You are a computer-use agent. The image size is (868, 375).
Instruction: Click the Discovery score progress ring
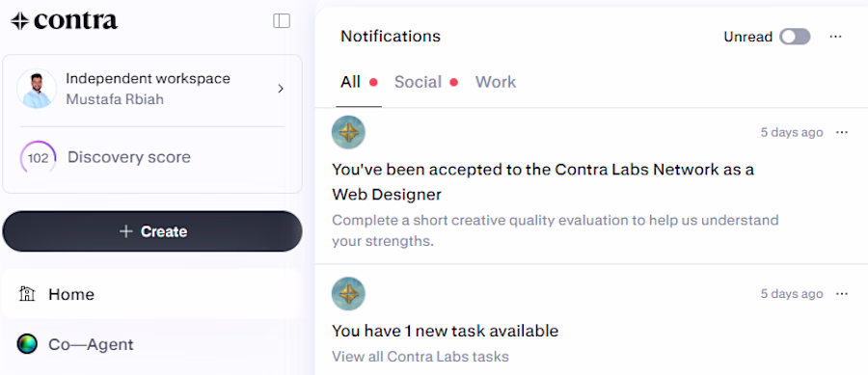[x=38, y=158]
